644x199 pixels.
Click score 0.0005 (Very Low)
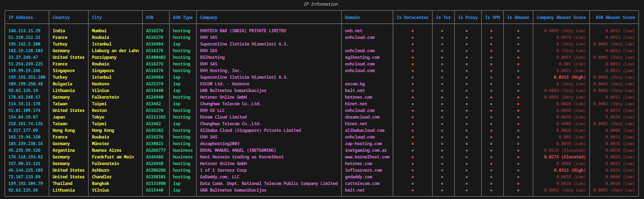[565, 31]
